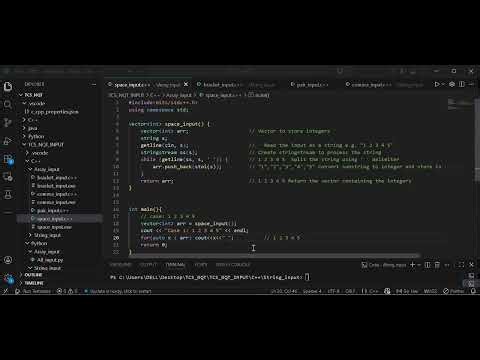Screen dimensions: 480x360
Task: Click the Run Testcases status bar item
Action: 33,291
